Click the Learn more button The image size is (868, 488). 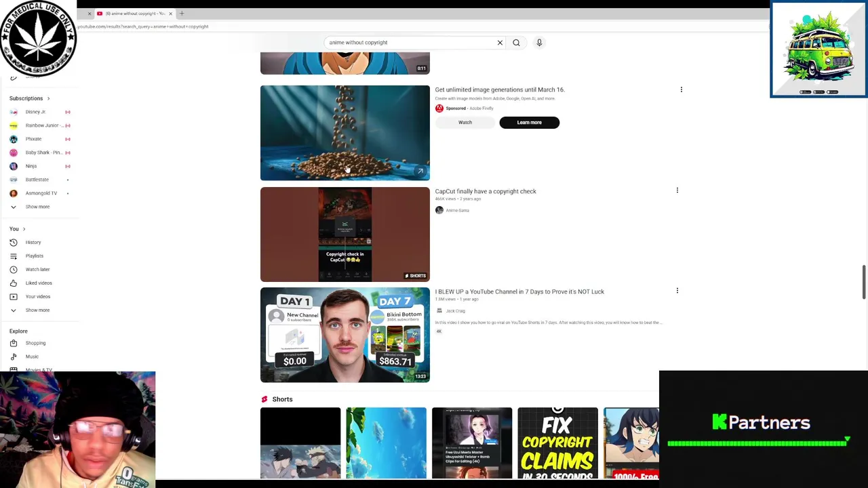point(530,123)
